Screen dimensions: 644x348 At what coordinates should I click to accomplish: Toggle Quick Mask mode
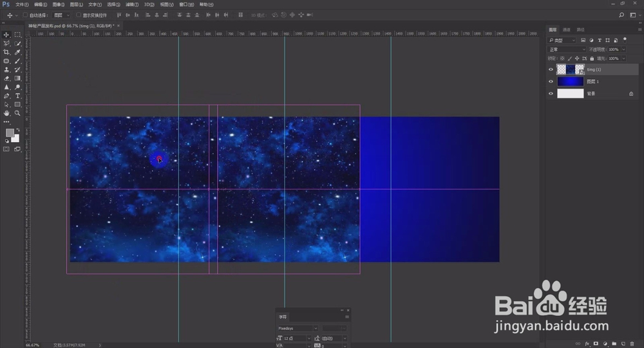[6, 149]
